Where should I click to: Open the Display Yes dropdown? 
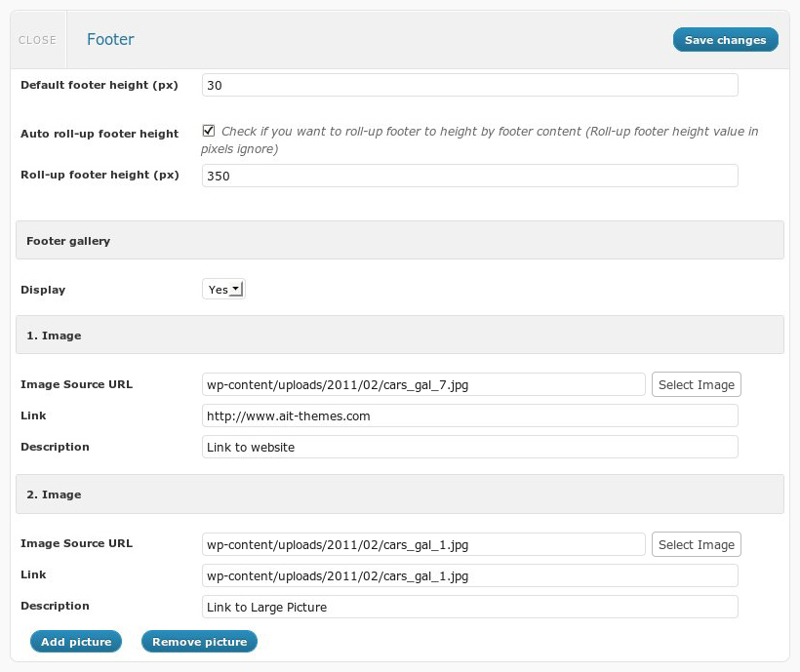[x=223, y=289]
